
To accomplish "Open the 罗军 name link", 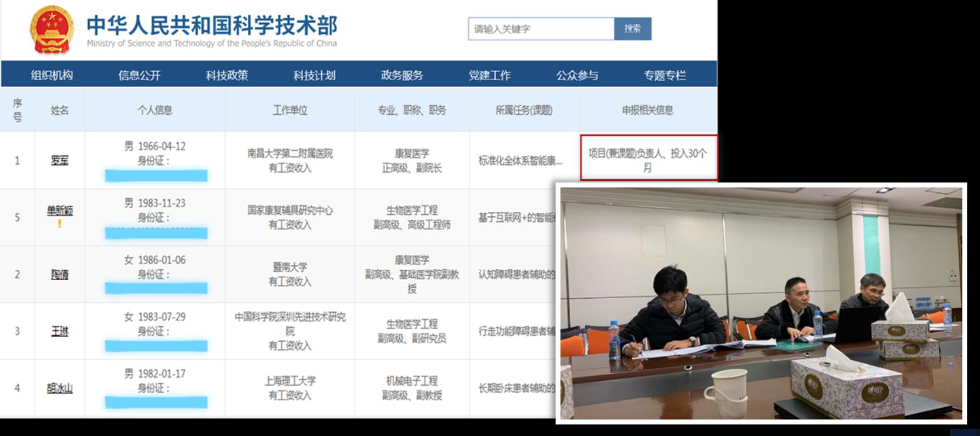I will click(59, 160).
